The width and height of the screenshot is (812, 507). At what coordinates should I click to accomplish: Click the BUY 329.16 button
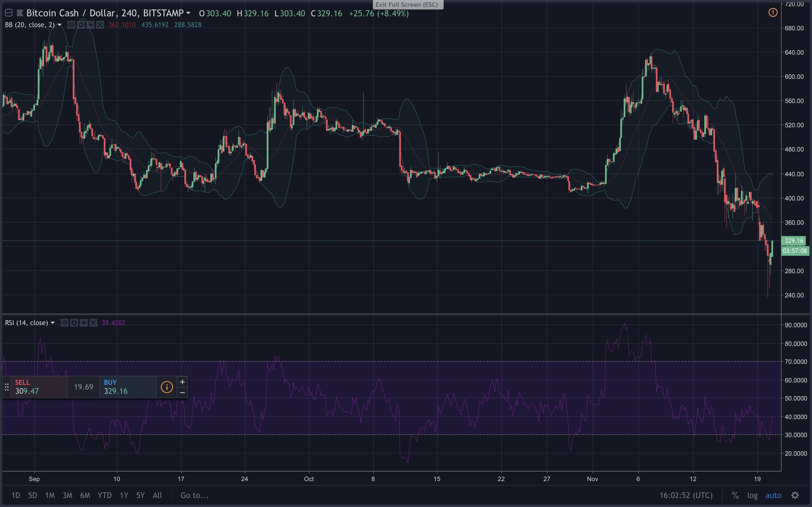[127, 387]
